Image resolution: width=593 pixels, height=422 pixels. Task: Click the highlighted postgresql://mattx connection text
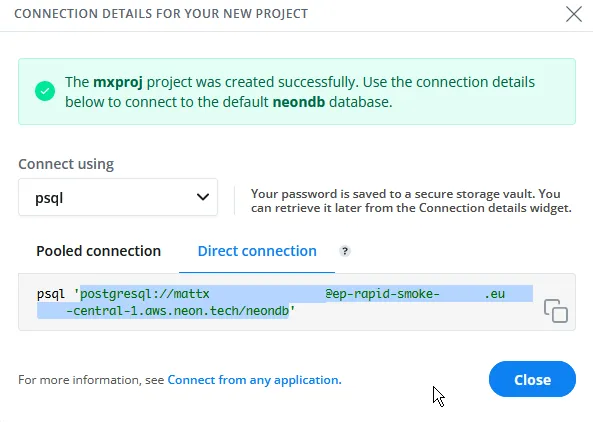pos(145,294)
